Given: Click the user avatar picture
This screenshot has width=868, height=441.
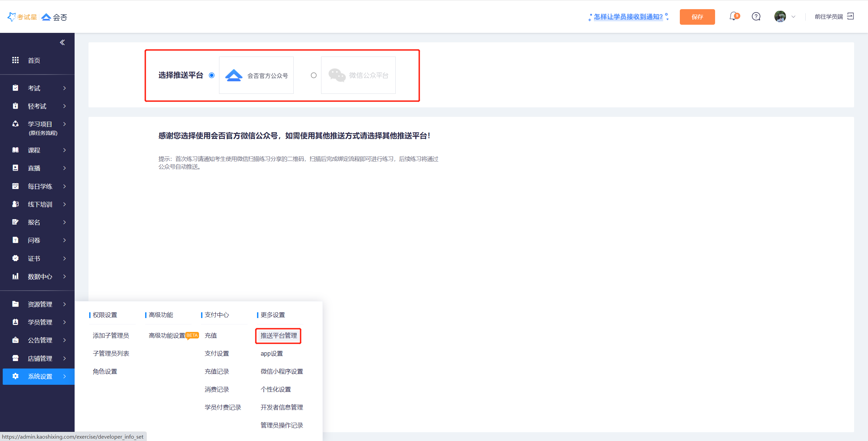Looking at the screenshot, I should tap(780, 16).
